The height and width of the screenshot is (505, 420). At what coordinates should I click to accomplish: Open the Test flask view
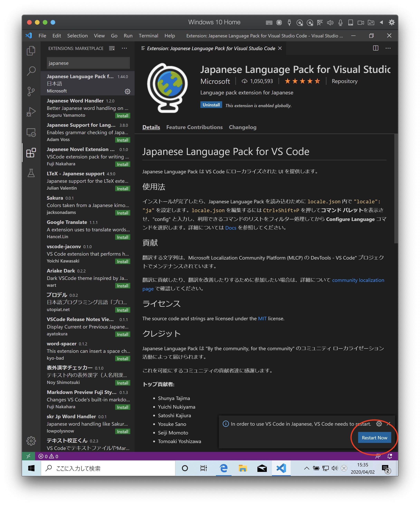(31, 173)
